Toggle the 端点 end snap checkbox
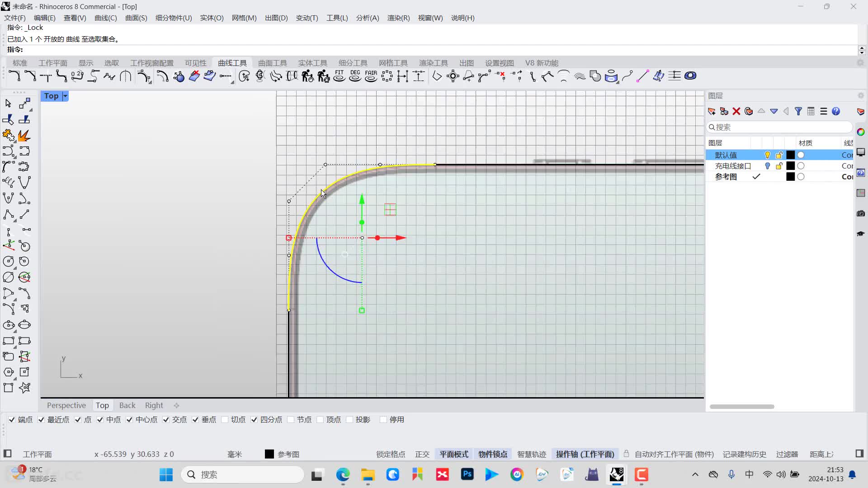Image resolution: width=868 pixels, height=488 pixels. tap(12, 420)
